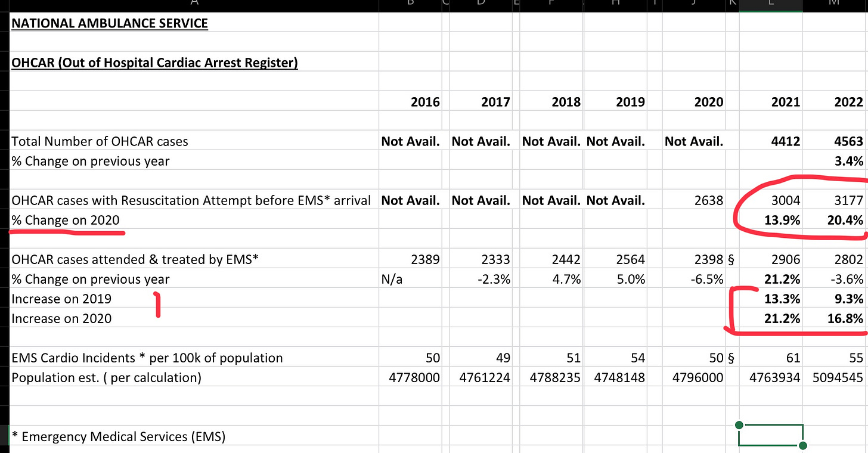868x453 pixels.
Task: Click the 'Increase on 2019' label
Action: click(x=61, y=299)
